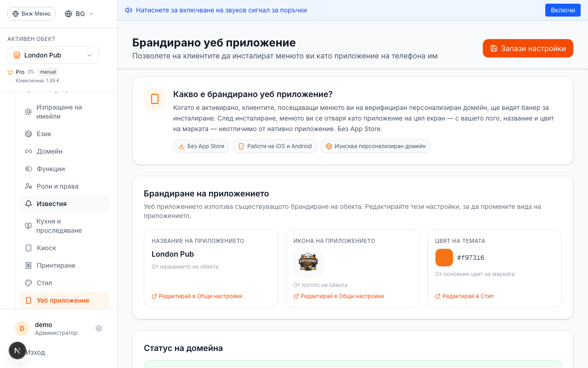Click Изход to log out
This screenshot has width=588, height=368.
(35, 352)
